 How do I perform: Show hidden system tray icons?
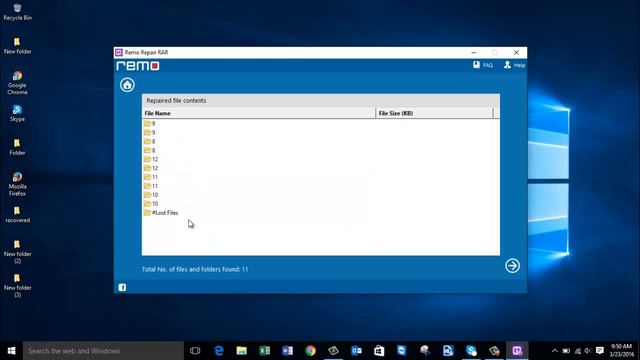[554, 351]
